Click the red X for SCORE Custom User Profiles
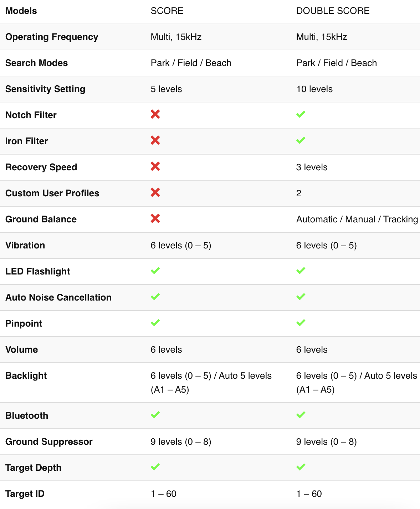This screenshot has width=420, height=509. click(155, 192)
